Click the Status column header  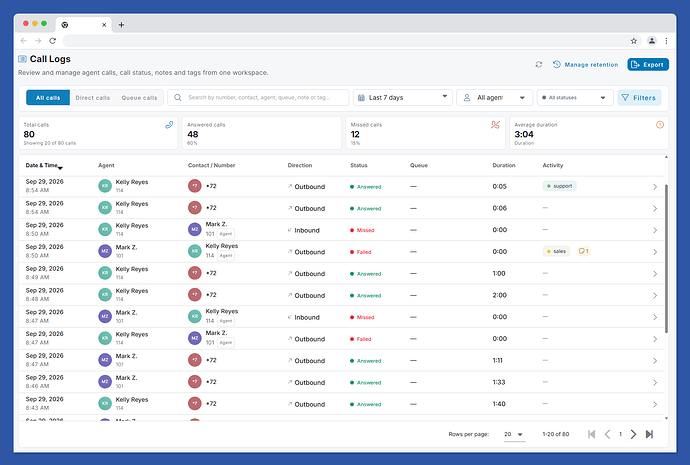[x=359, y=165]
